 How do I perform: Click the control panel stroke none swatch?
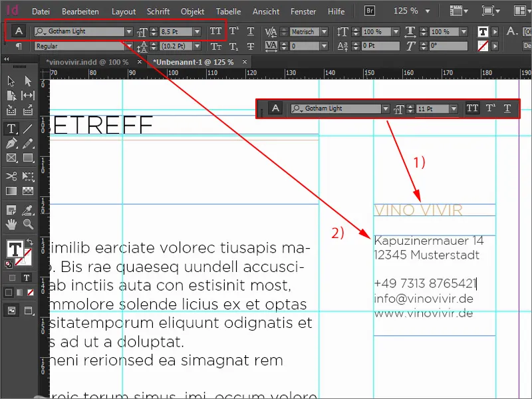[483, 46]
